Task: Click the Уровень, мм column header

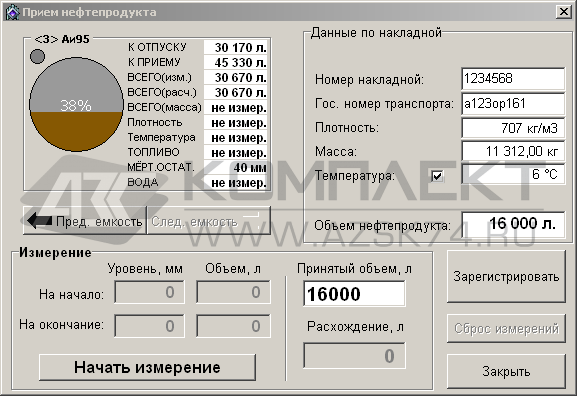Action: pos(145,269)
